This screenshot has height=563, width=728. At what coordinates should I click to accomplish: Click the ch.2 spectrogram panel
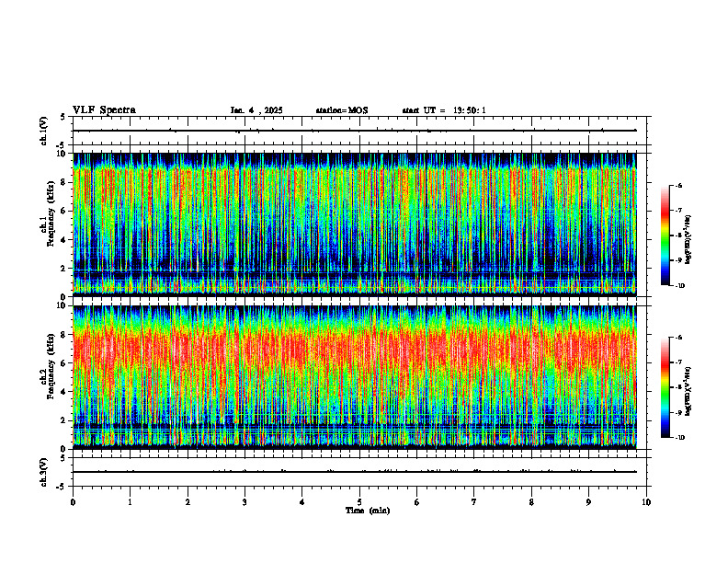(x=355, y=377)
